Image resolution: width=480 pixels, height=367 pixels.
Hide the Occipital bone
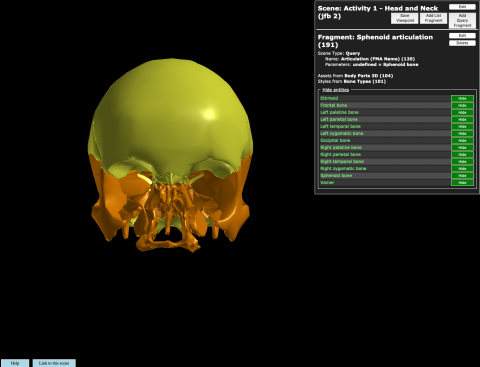click(x=462, y=140)
